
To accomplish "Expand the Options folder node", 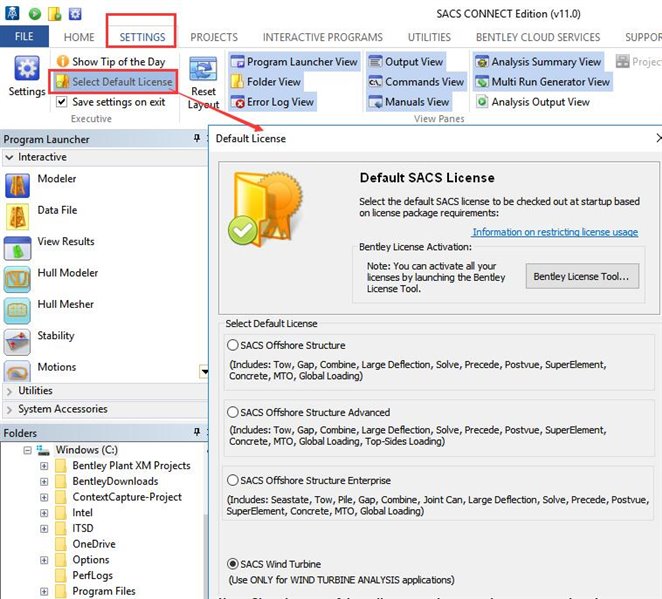I will coord(44,560).
